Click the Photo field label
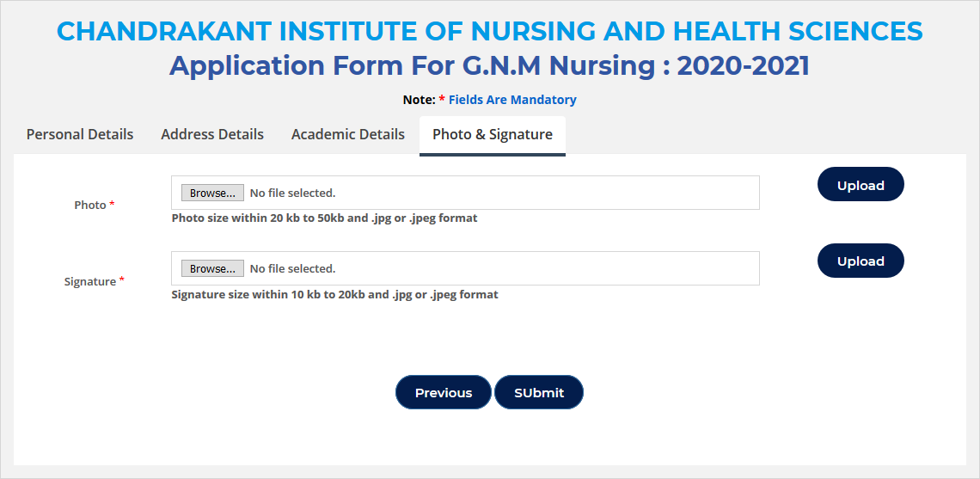 point(90,206)
